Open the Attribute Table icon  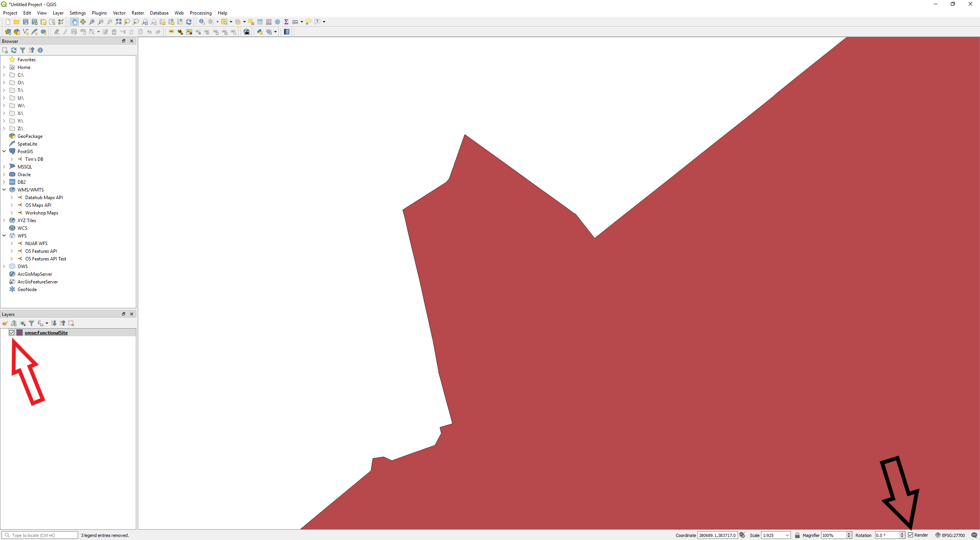[x=260, y=22]
